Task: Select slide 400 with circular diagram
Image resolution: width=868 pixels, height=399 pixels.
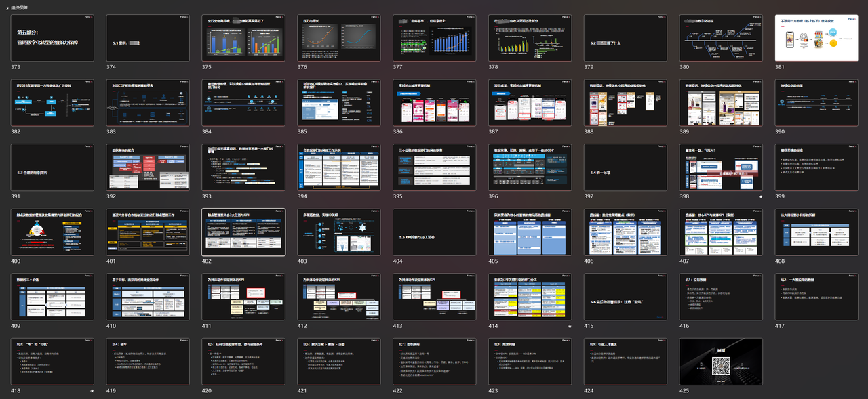Action: [x=52, y=232]
